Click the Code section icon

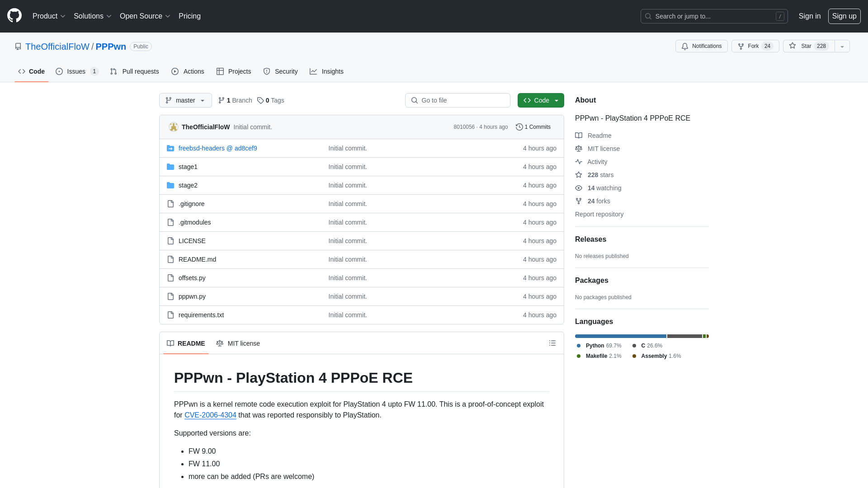[x=21, y=71]
